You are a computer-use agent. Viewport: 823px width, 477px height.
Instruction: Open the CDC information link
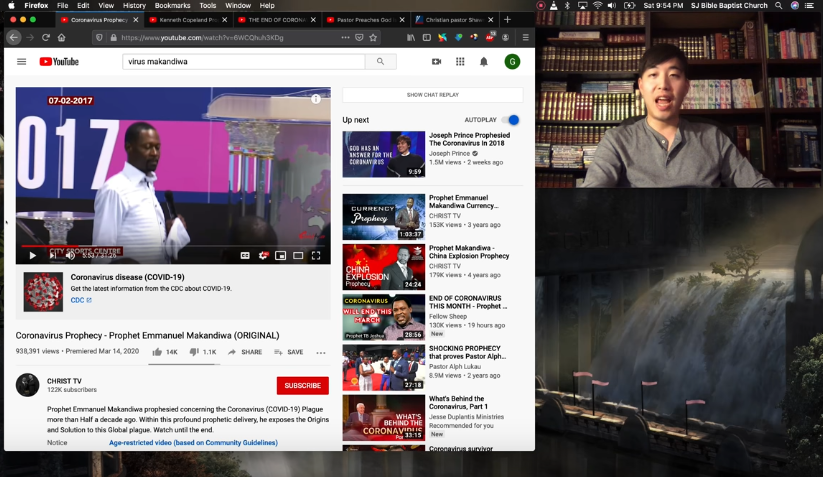tap(80, 300)
